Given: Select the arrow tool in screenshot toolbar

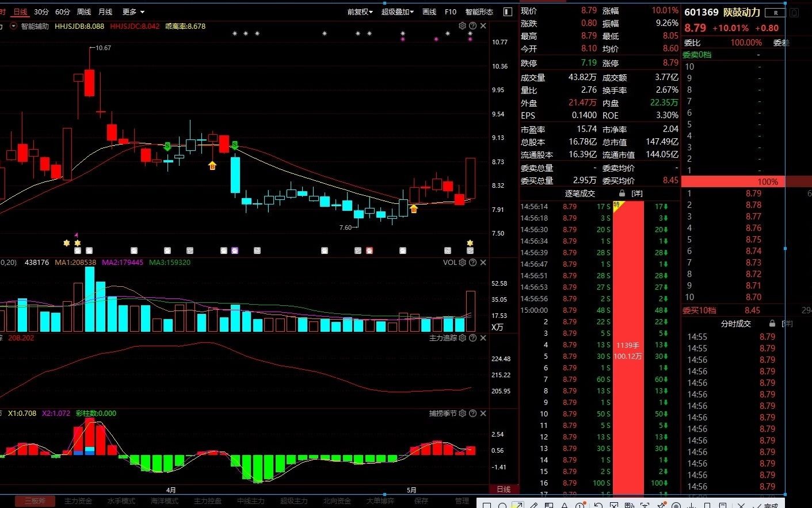Looking at the screenshot, I should click(517, 506).
